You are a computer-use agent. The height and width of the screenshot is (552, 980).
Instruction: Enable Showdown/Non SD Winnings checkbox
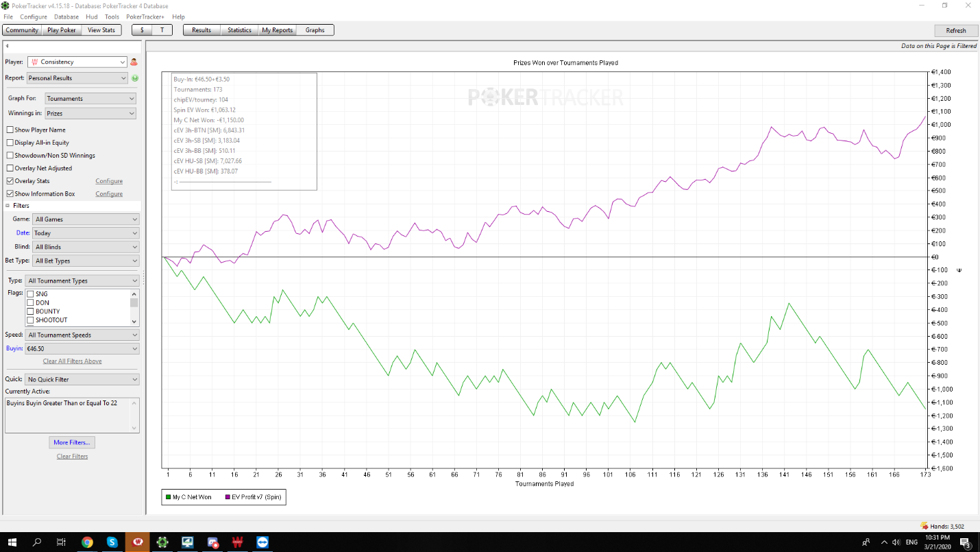pos(10,155)
